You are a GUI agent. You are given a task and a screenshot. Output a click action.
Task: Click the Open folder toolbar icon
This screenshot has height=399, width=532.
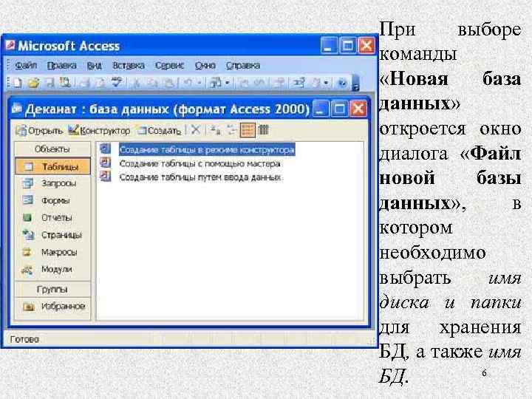33,83
